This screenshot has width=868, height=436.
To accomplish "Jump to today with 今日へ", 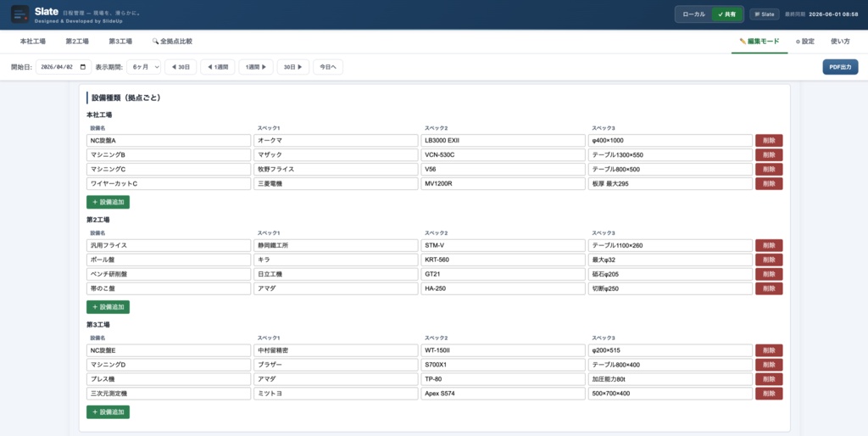I will coord(328,67).
